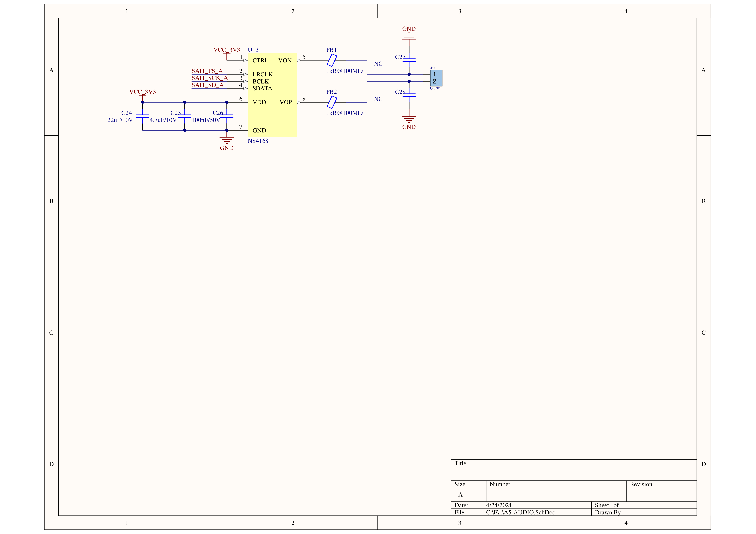Click the GND pin name inside U13
This screenshot has width=756, height=534.
click(x=259, y=131)
